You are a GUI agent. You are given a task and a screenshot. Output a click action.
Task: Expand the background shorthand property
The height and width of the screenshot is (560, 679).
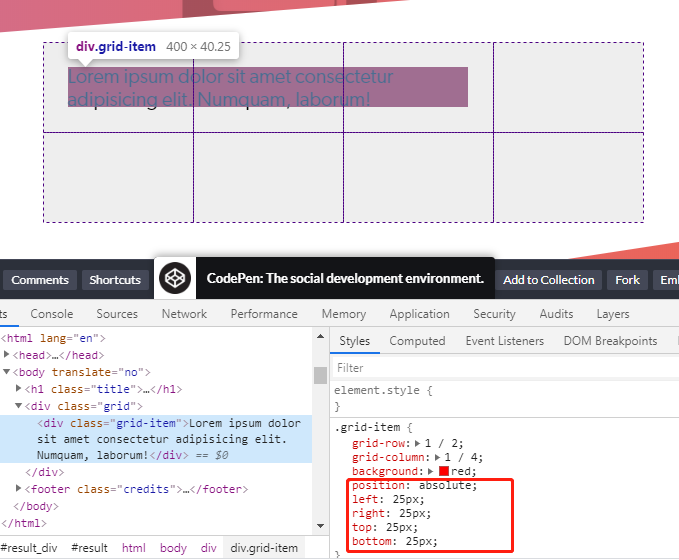click(430, 471)
